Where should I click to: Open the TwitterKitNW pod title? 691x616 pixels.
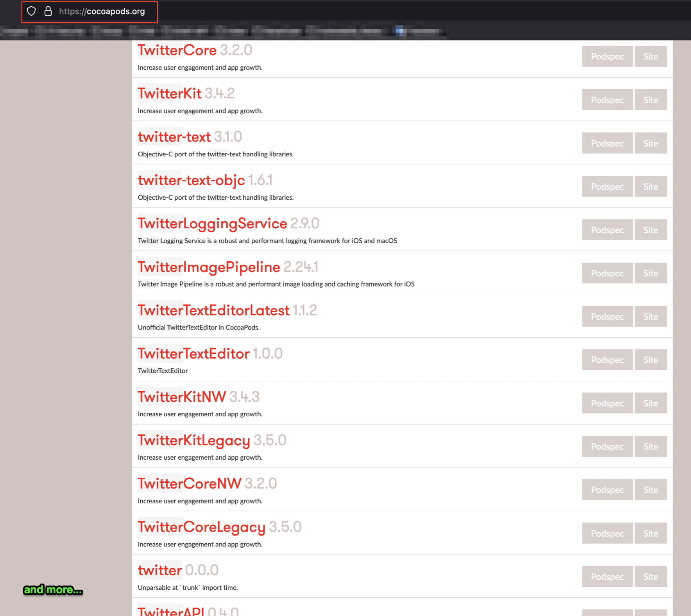click(182, 397)
